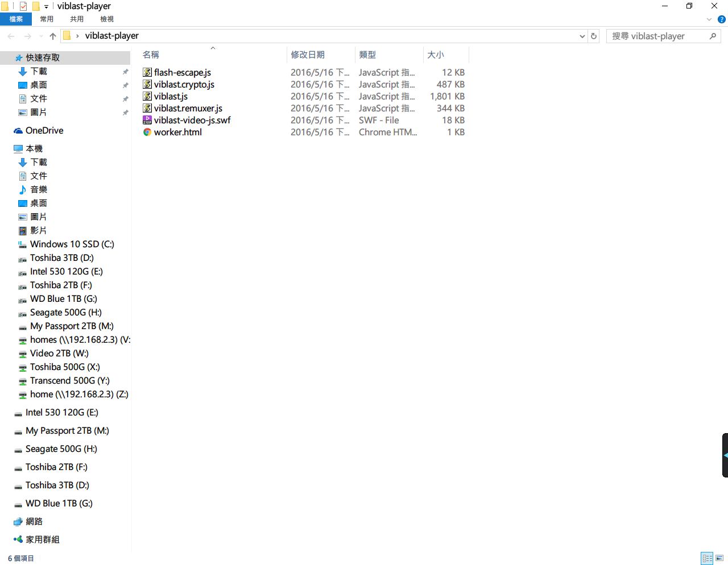Viewport: 728px width, 565px height.
Task: Open the 檔案 ribbon tab
Action: tap(16, 19)
